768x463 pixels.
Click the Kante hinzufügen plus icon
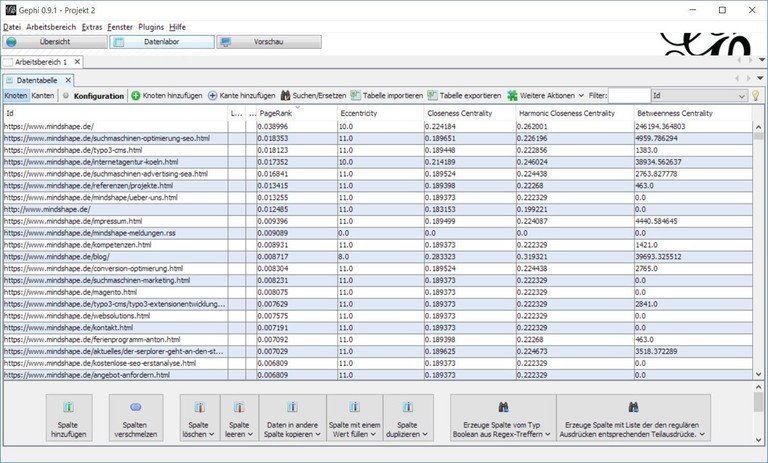213,96
